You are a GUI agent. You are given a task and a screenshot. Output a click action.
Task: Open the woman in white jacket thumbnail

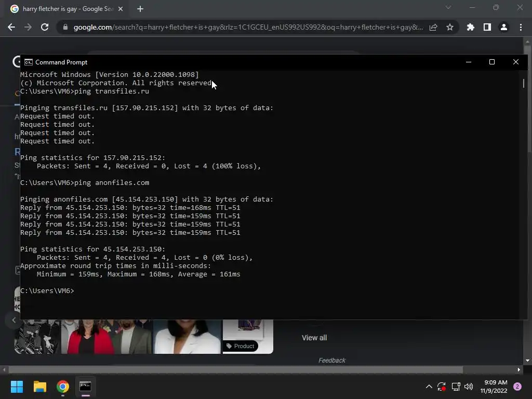(x=187, y=337)
